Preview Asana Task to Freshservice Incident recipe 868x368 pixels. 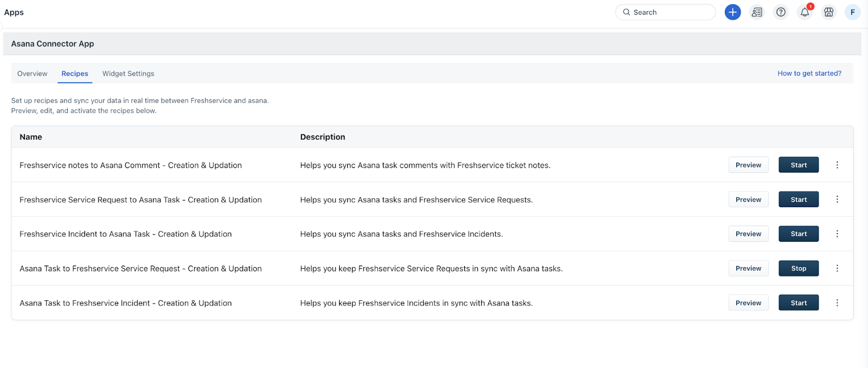(x=748, y=303)
